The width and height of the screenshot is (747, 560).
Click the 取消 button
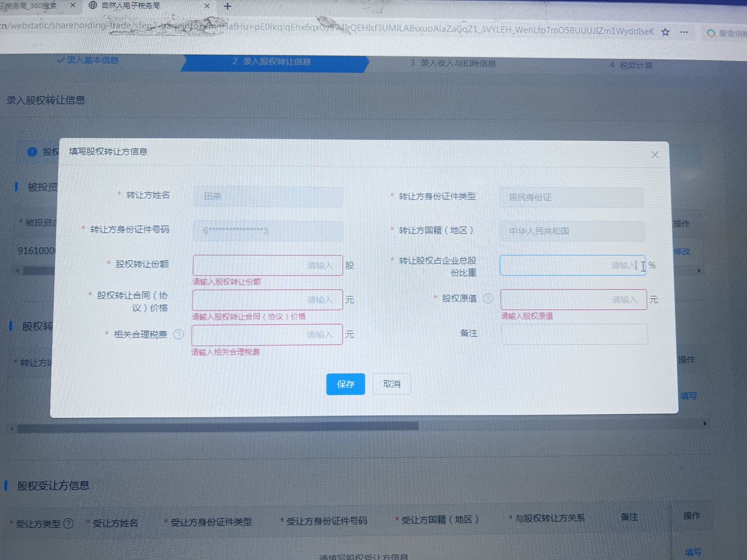coord(392,384)
